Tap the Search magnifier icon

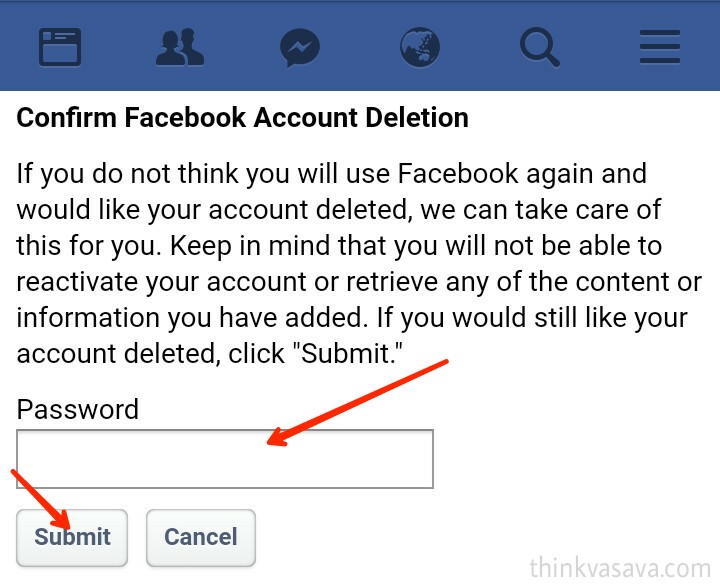coord(540,46)
